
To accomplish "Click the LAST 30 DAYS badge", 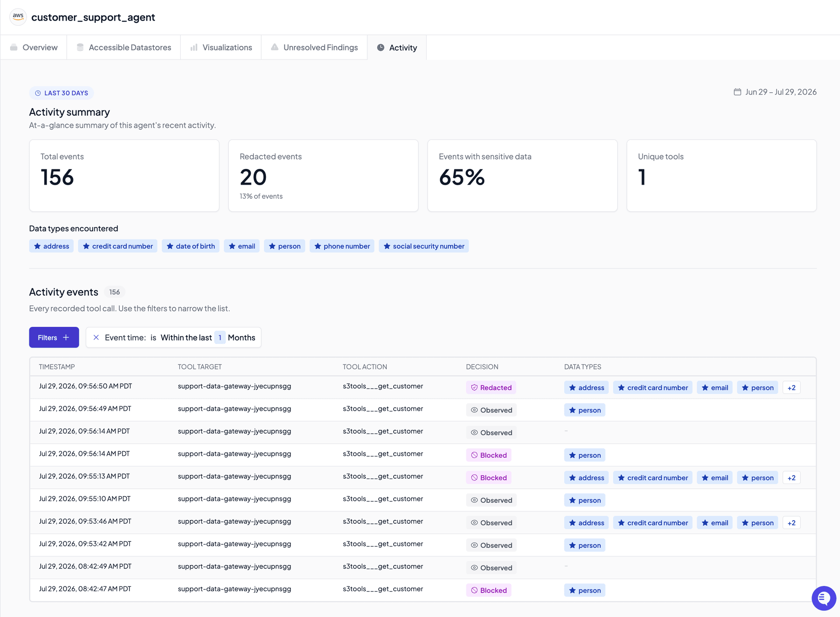I will point(62,93).
